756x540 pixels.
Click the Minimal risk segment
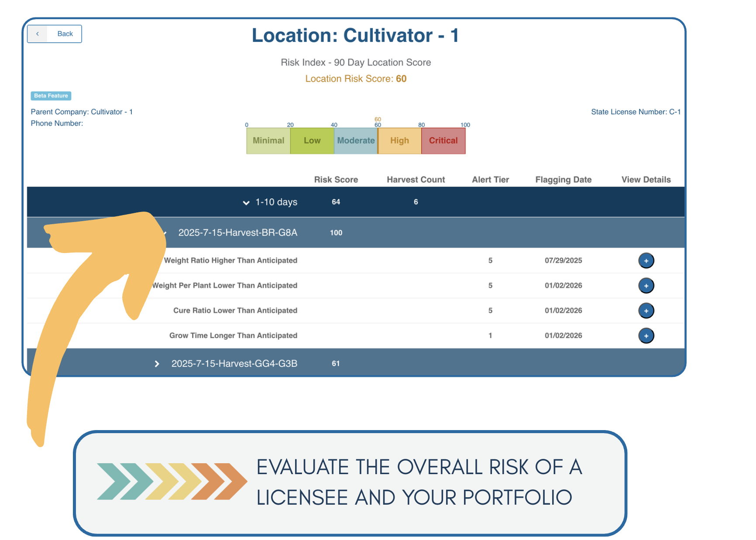point(268,141)
